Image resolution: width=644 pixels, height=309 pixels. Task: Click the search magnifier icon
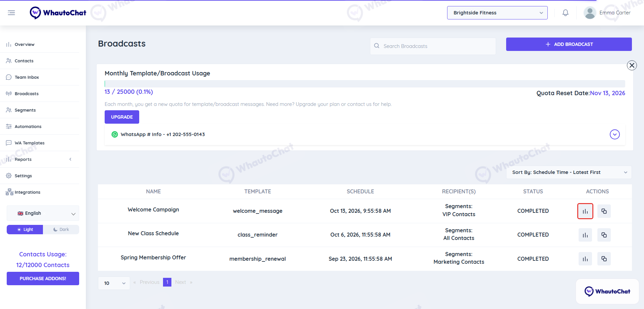(377, 46)
